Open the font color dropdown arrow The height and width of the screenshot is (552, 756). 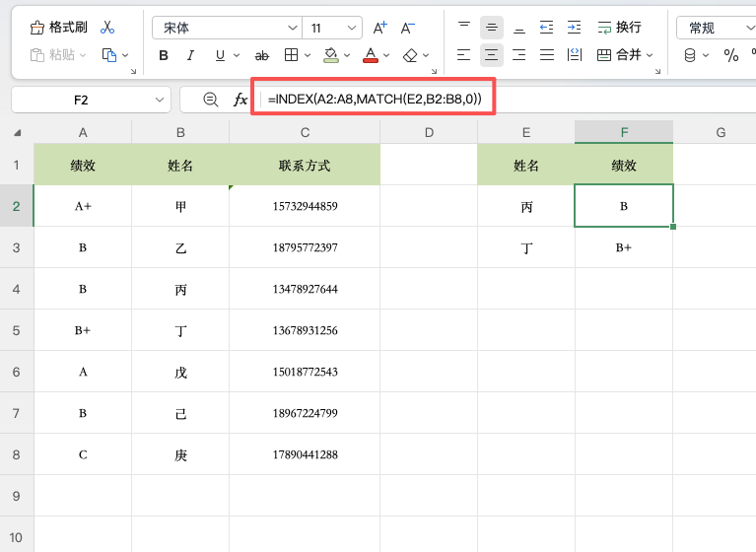click(x=386, y=55)
